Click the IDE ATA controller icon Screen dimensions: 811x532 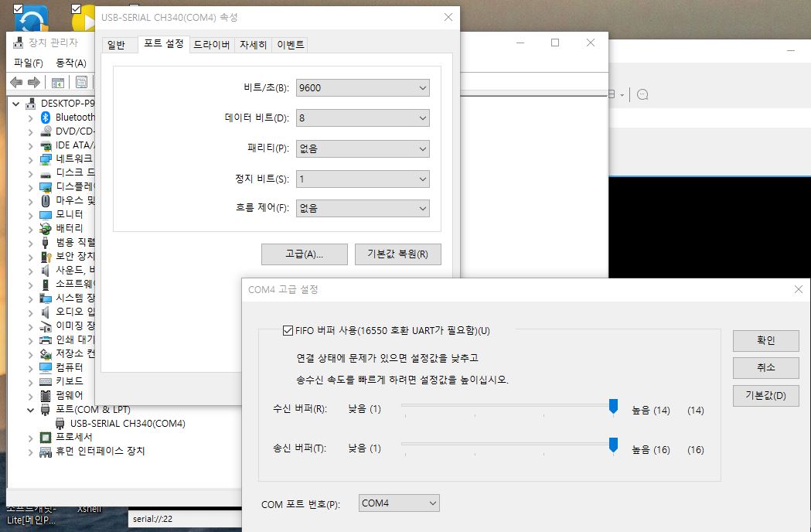pos(46,145)
